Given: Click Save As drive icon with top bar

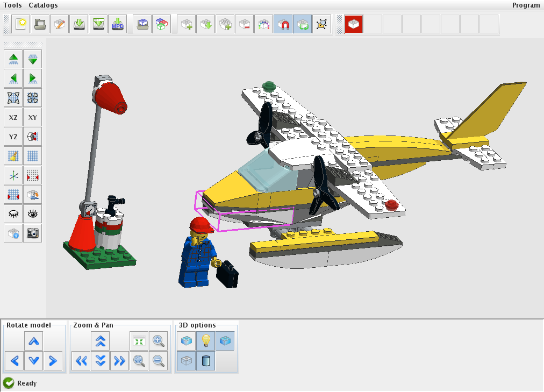Looking at the screenshot, I should [x=98, y=24].
